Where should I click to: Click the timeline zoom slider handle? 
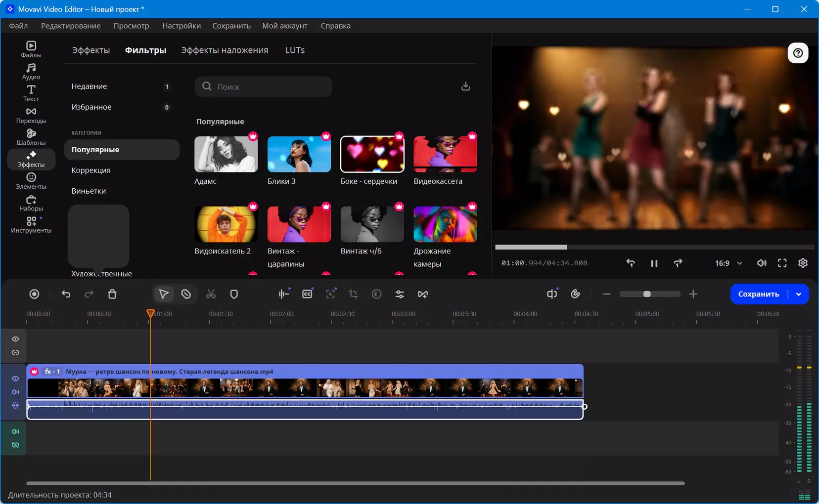point(646,294)
